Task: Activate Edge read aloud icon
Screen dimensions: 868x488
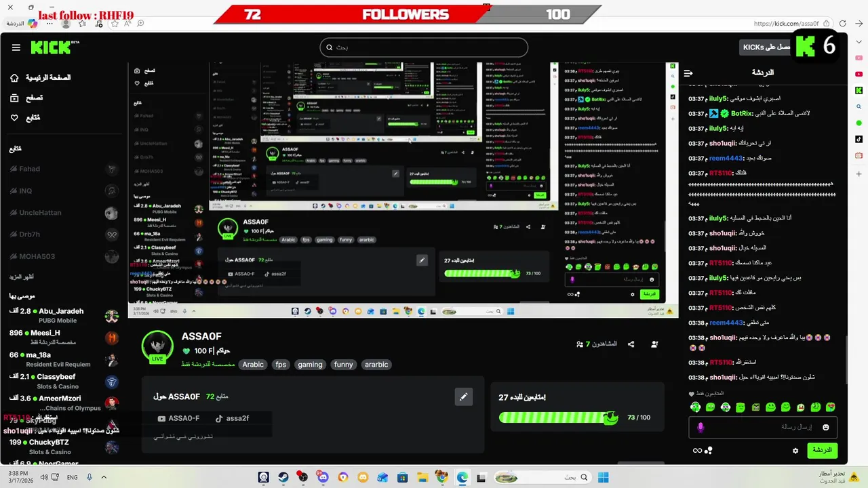Action: pyautogui.click(x=127, y=23)
